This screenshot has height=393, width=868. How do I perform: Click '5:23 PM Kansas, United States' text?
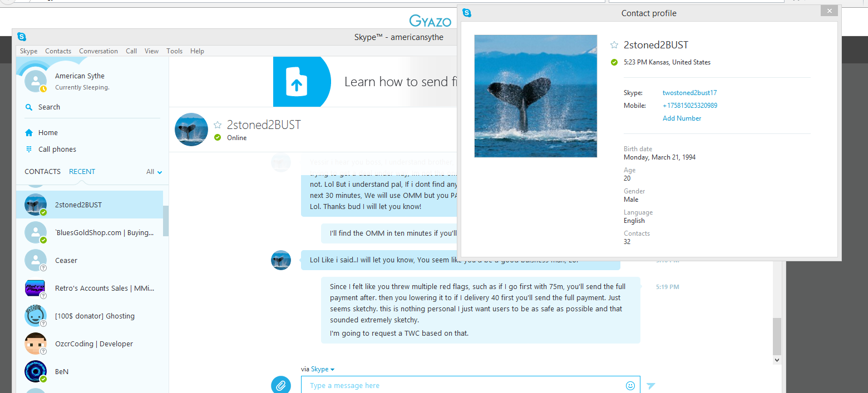pos(667,62)
